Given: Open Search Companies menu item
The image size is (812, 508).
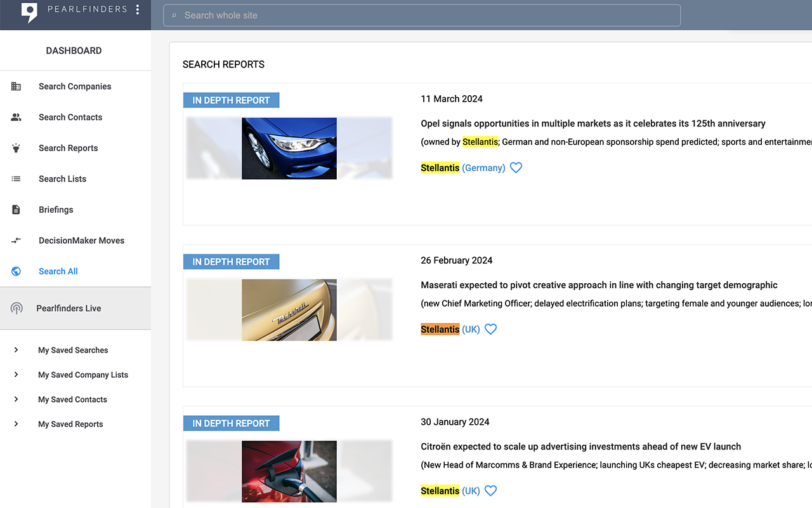Looking at the screenshot, I should (75, 86).
